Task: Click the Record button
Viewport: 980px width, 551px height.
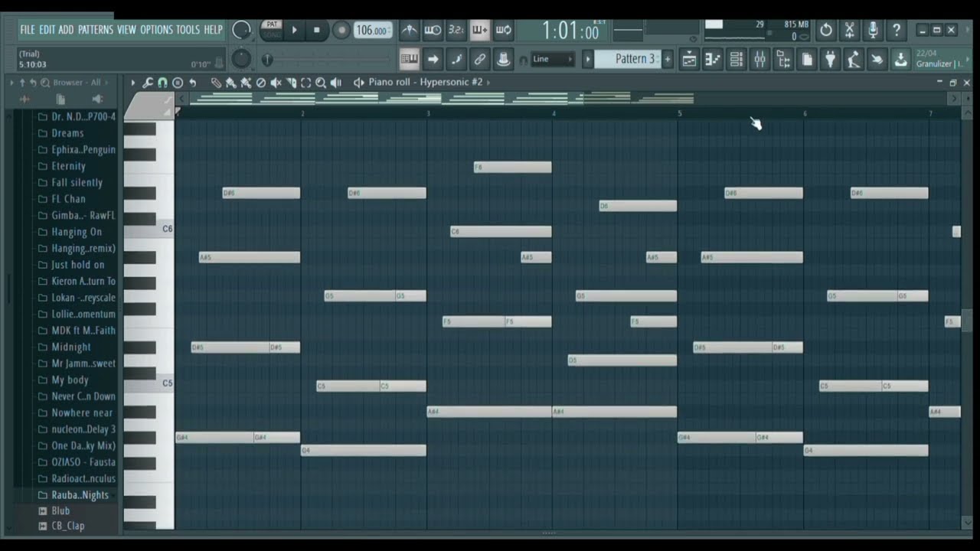Action: (341, 31)
